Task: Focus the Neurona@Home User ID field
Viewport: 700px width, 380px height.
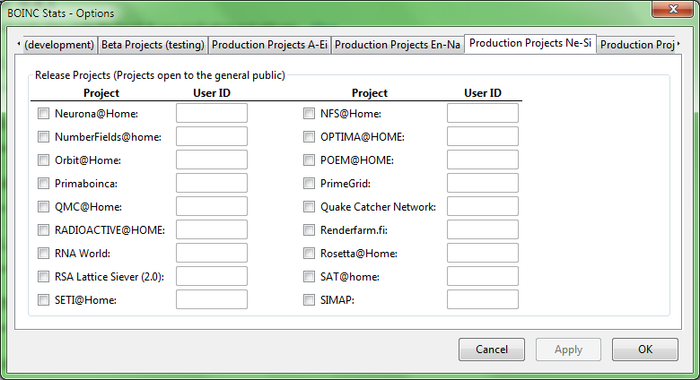Action: [x=212, y=113]
